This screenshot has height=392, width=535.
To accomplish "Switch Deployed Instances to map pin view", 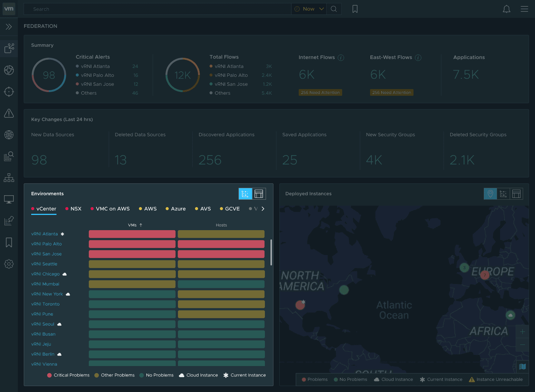I will tap(490, 194).
